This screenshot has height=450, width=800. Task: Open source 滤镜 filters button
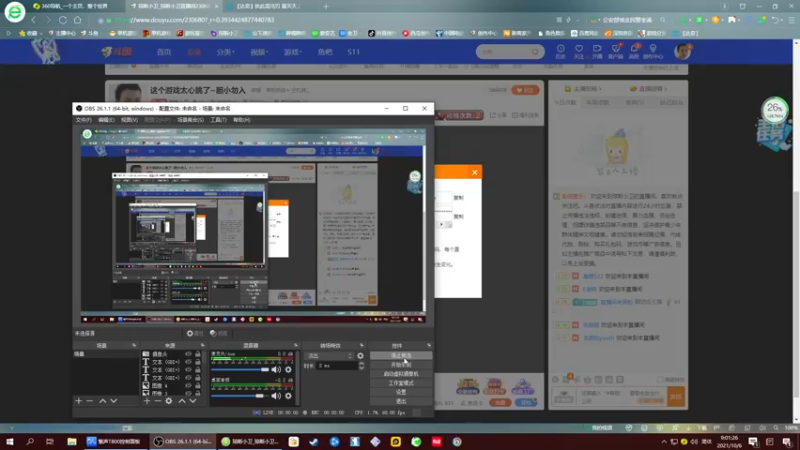219,333
